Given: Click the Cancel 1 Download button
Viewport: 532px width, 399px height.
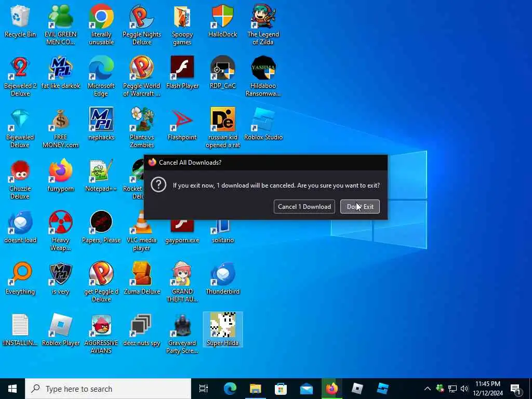Looking at the screenshot, I should 304,207.
